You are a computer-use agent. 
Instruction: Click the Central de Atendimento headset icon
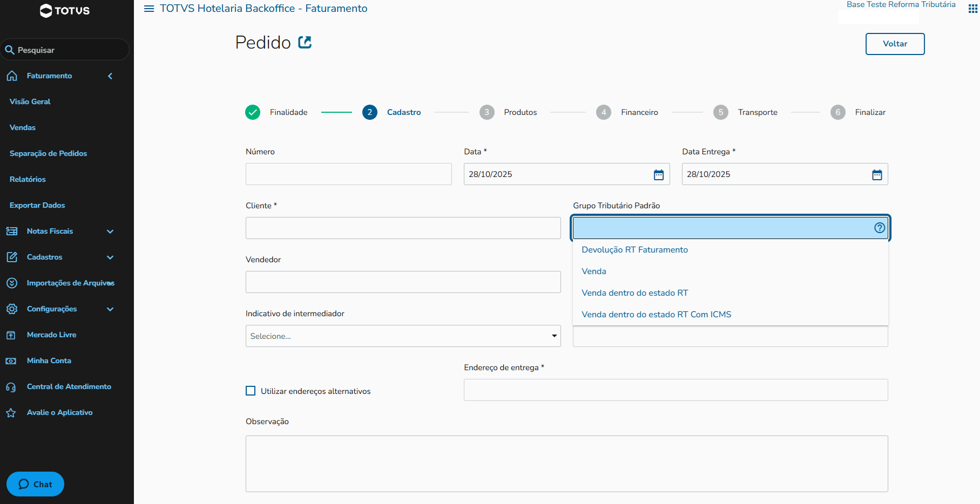(11, 387)
